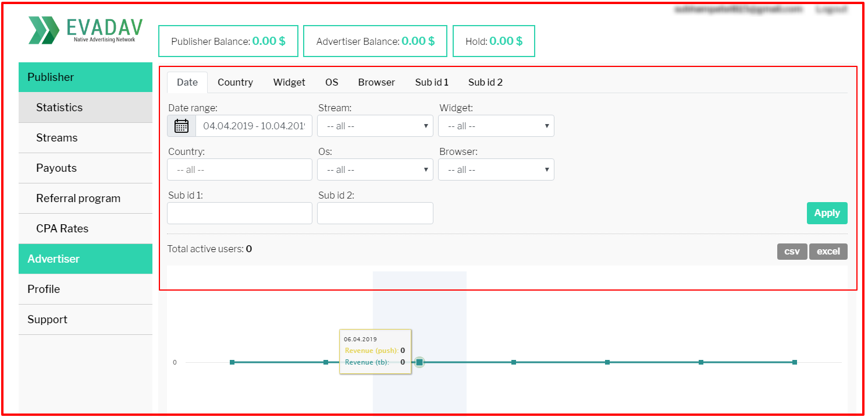The image size is (868, 417).
Task: Click the highlighted 06.04.2019 chart data point
Action: [419, 362]
